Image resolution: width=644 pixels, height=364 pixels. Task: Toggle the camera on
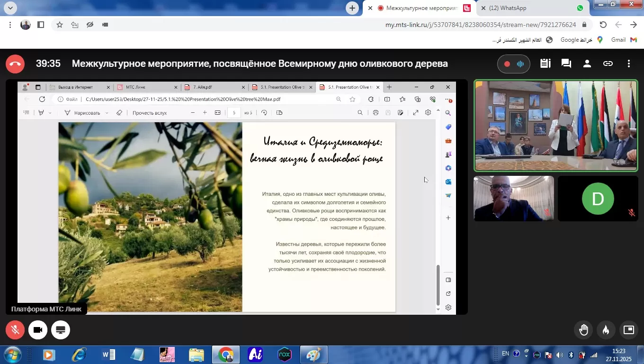(x=38, y=330)
